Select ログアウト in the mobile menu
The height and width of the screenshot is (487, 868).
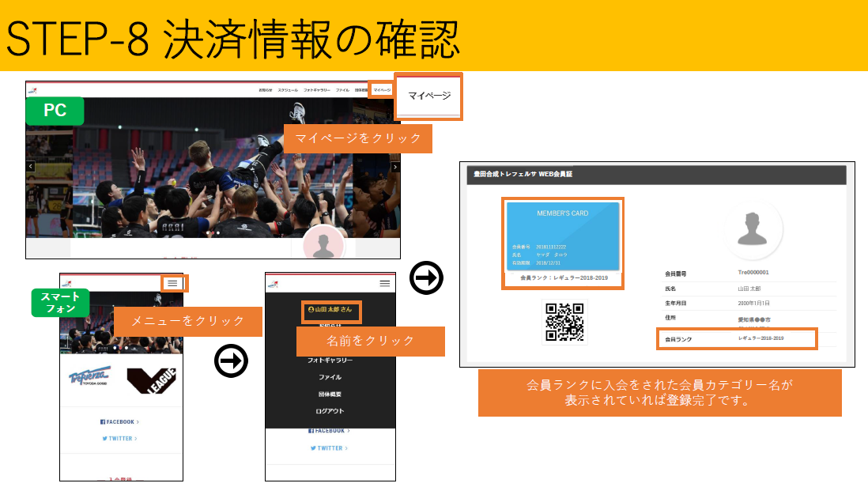(330, 411)
